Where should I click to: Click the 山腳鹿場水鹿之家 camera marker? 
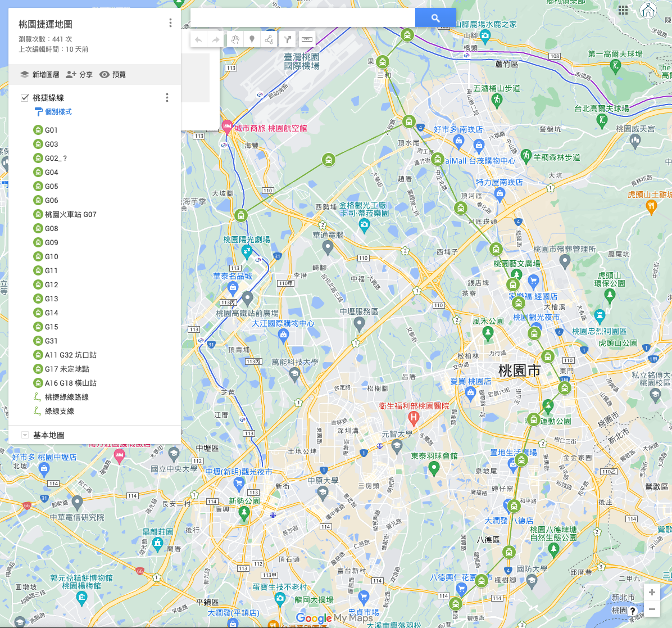click(x=485, y=35)
